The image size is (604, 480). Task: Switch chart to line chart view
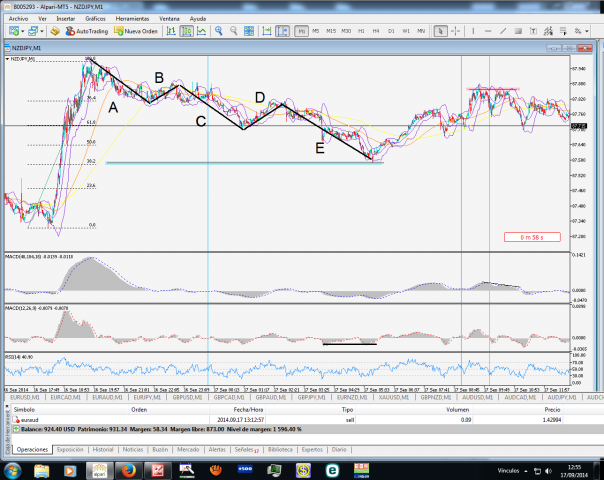click(202, 31)
